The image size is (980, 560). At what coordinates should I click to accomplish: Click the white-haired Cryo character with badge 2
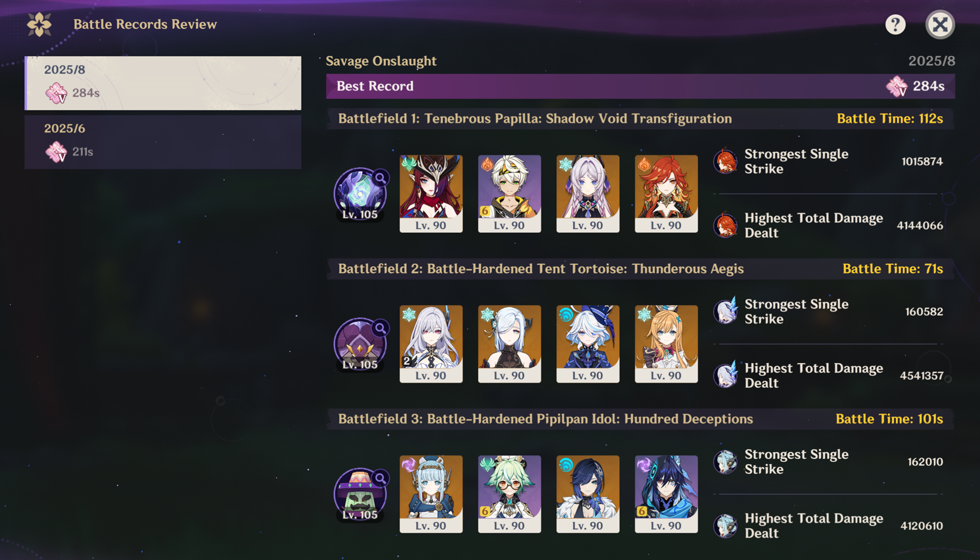(x=431, y=343)
